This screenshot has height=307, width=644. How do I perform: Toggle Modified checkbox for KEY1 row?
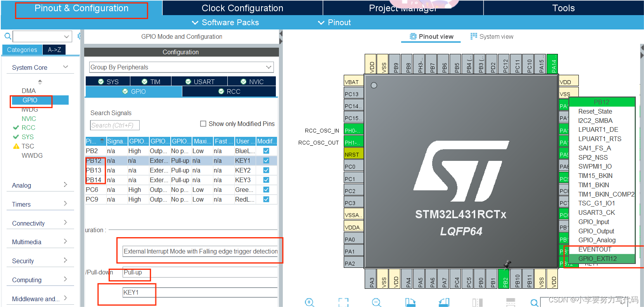pyautogui.click(x=266, y=160)
